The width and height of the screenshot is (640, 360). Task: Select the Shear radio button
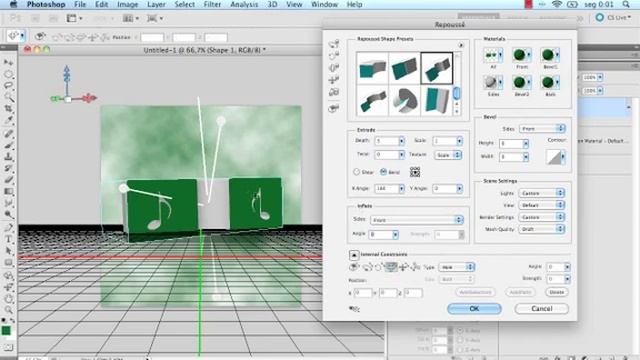356,172
